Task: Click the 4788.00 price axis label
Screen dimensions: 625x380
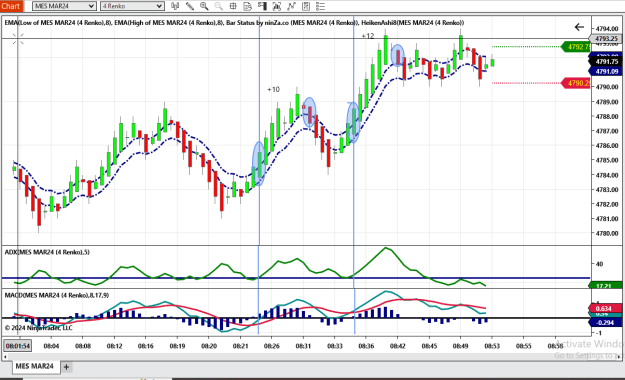Action: click(607, 116)
